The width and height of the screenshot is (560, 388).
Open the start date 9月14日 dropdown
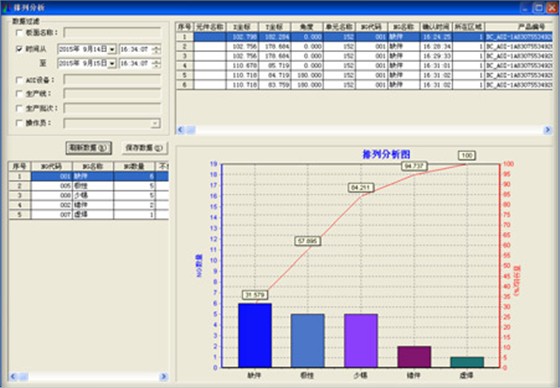(112, 49)
